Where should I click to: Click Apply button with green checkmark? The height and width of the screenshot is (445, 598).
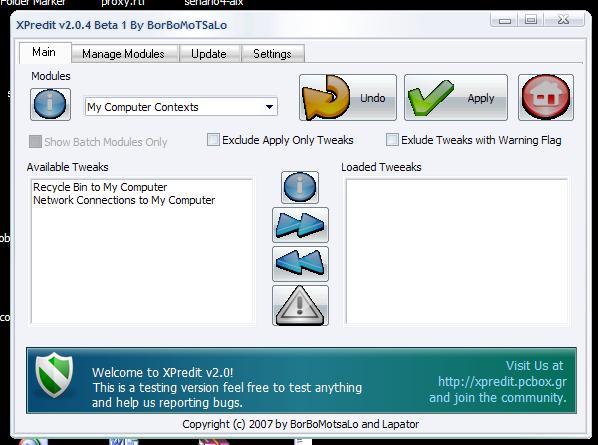(456, 97)
